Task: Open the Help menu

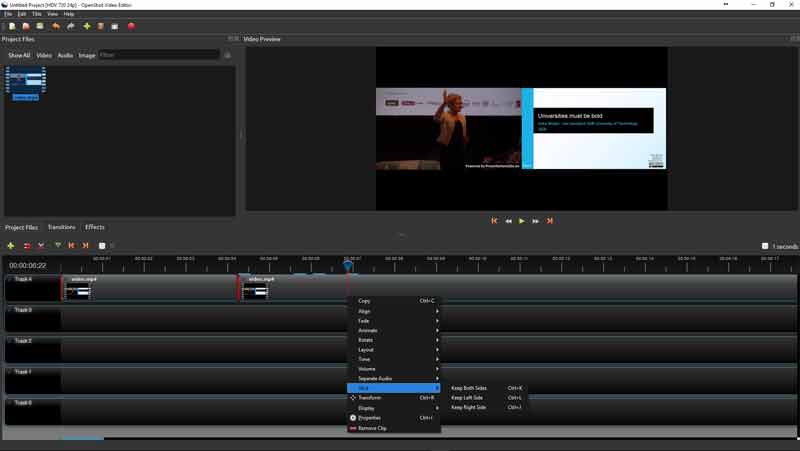Action: [x=69, y=14]
